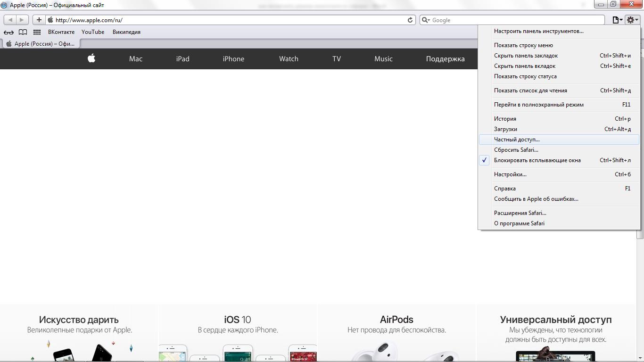Open Reading List with the glasses icon

[8, 32]
